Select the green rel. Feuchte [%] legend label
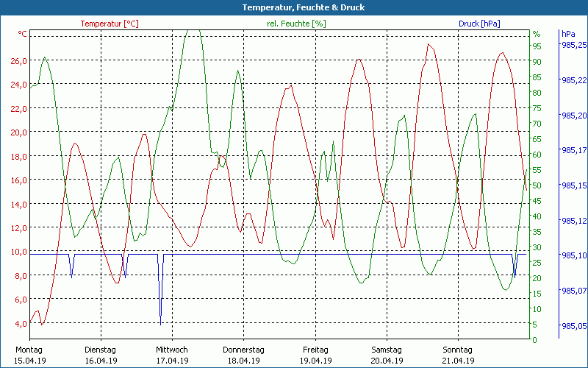The image size is (588, 368). click(296, 24)
